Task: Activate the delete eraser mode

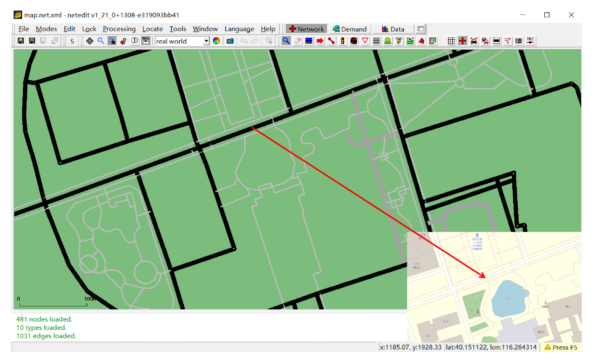Action: [298, 41]
